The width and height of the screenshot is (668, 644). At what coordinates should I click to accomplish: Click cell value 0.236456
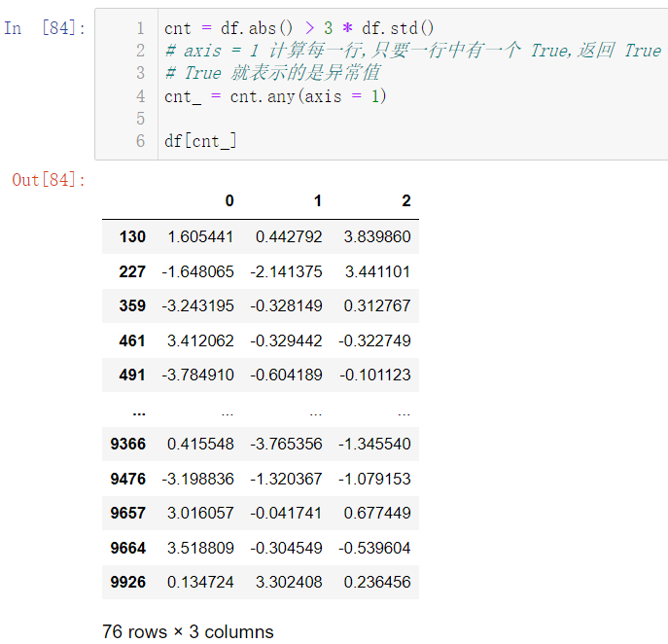[377, 582]
